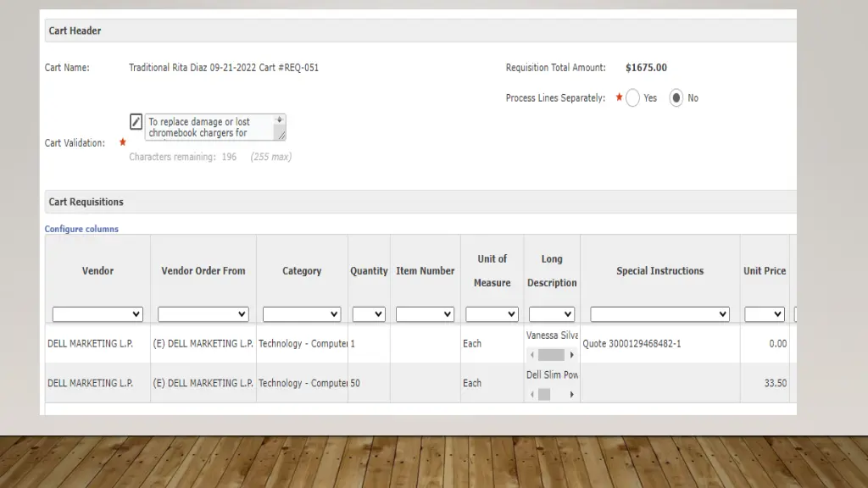868x488 pixels.
Task: Click left scroll arrow in Vanessa Silva description
Action: coord(532,355)
